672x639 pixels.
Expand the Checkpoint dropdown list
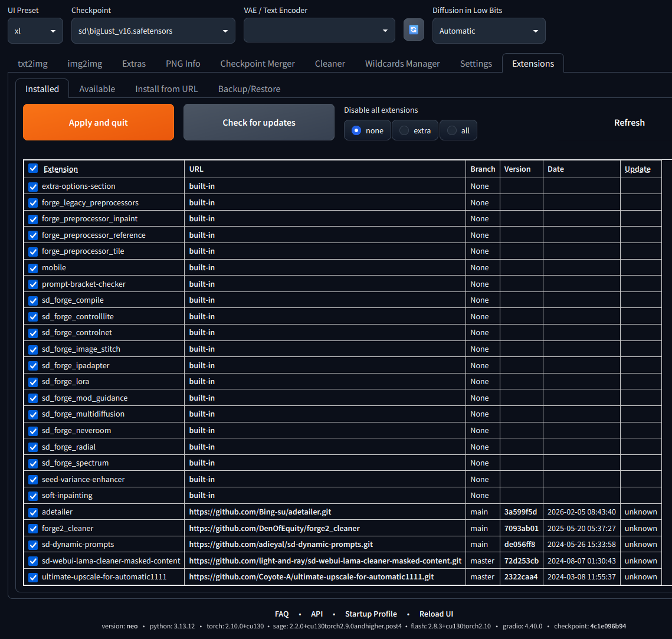[153, 31]
